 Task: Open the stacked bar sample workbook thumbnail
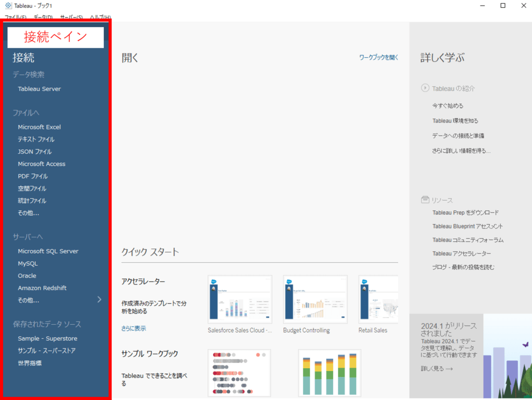point(329,373)
